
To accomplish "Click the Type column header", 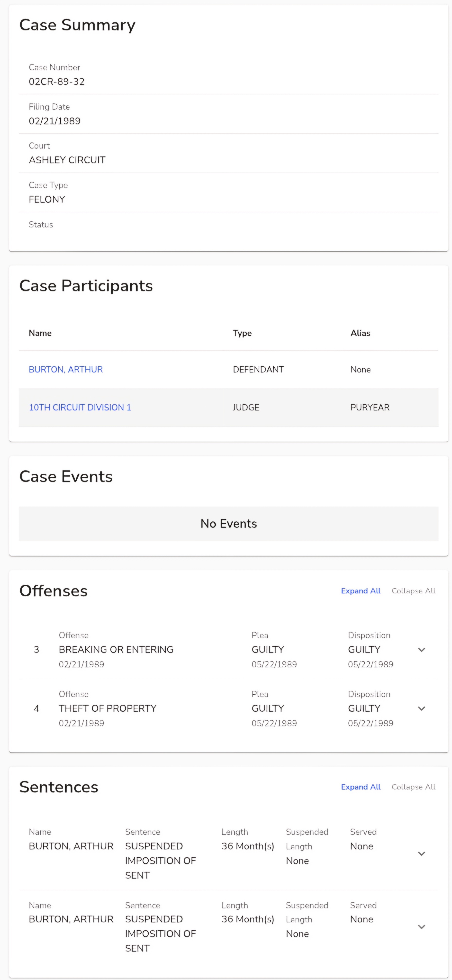I will pyautogui.click(x=242, y=333).
